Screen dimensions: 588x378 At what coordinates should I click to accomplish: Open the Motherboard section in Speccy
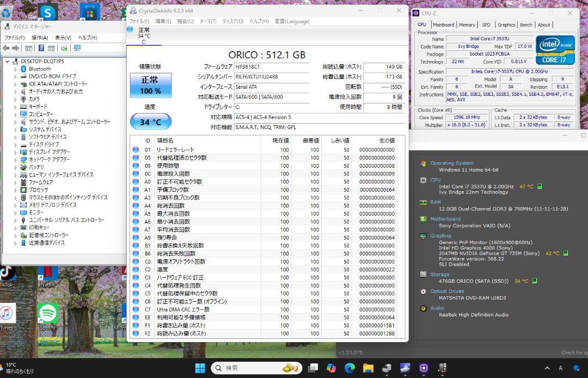[x=445, y=219]
